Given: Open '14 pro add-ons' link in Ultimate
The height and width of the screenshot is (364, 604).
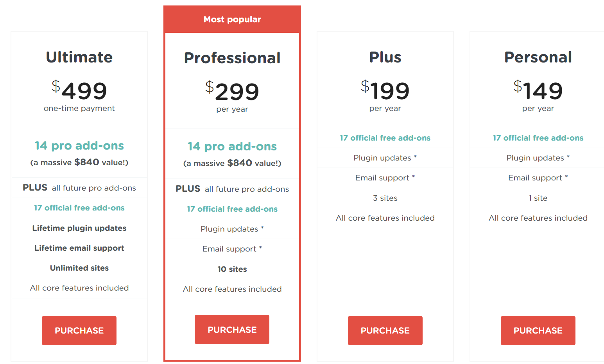Looking at the screenshot, I should [x=79, y=146].
